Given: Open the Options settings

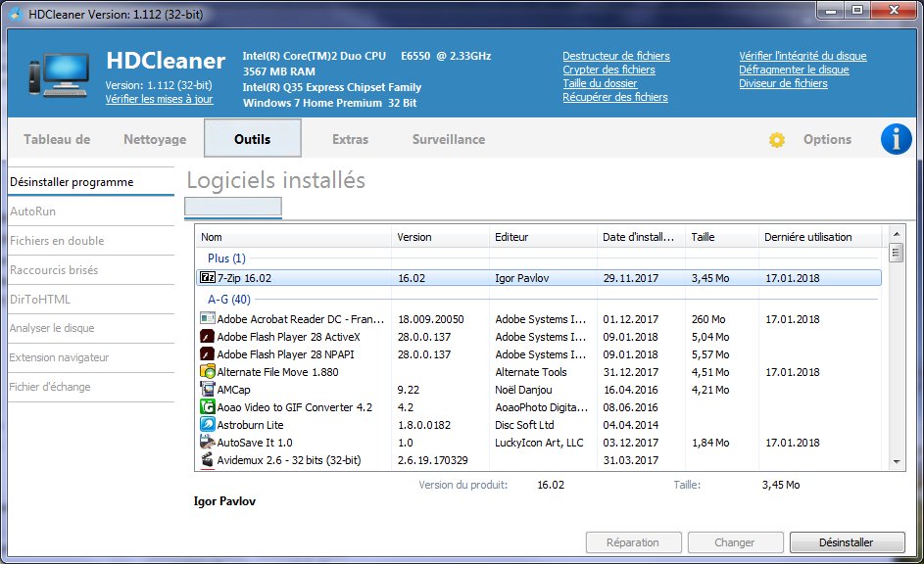Looking at the screenshot, I should tap(827, 139).
